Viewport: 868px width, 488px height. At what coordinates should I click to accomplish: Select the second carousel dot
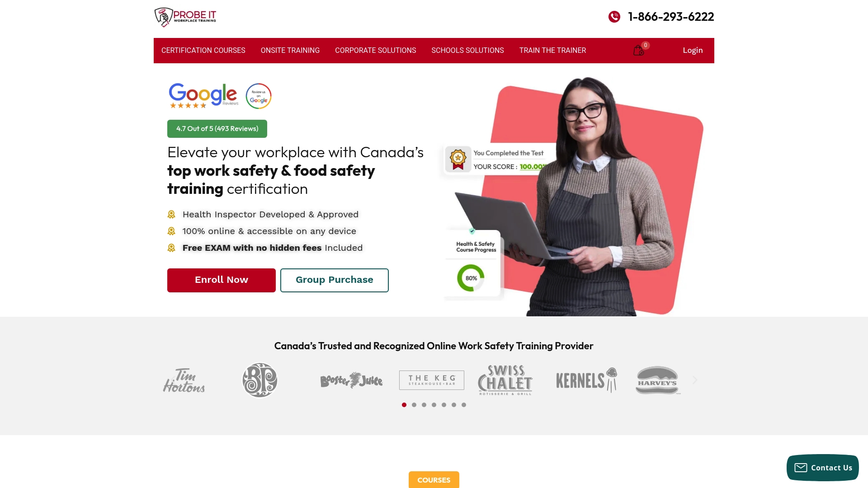click(x=414, y=405)
